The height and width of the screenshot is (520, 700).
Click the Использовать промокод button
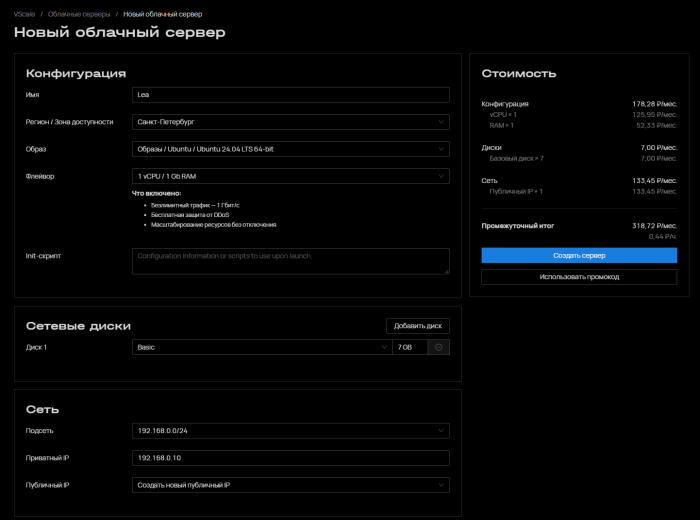[579, 276]
